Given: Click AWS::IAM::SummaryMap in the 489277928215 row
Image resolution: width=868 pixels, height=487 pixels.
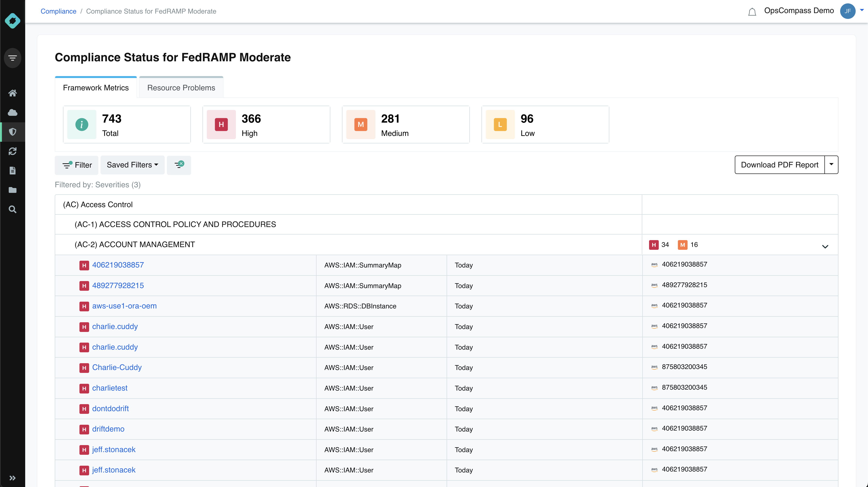Looking at the screenshot, I should (x=363, y=285).
